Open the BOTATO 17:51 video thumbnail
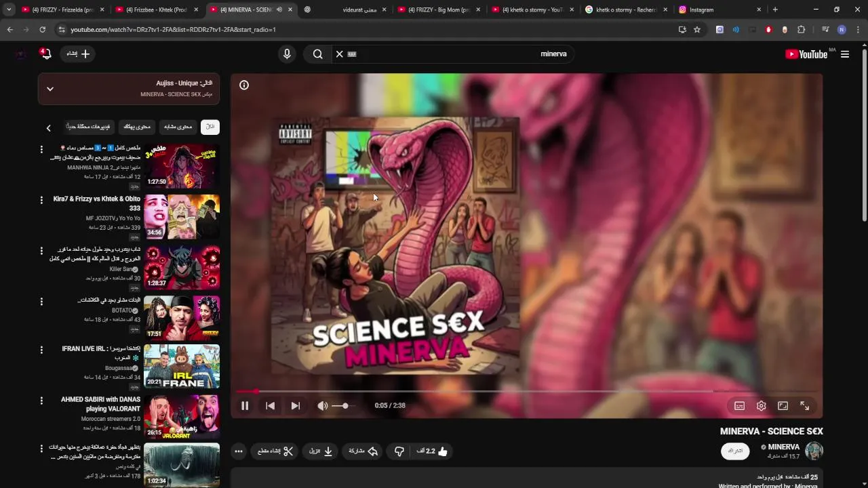This screenshot has height=488, width=868. click(x=182, y=317)
